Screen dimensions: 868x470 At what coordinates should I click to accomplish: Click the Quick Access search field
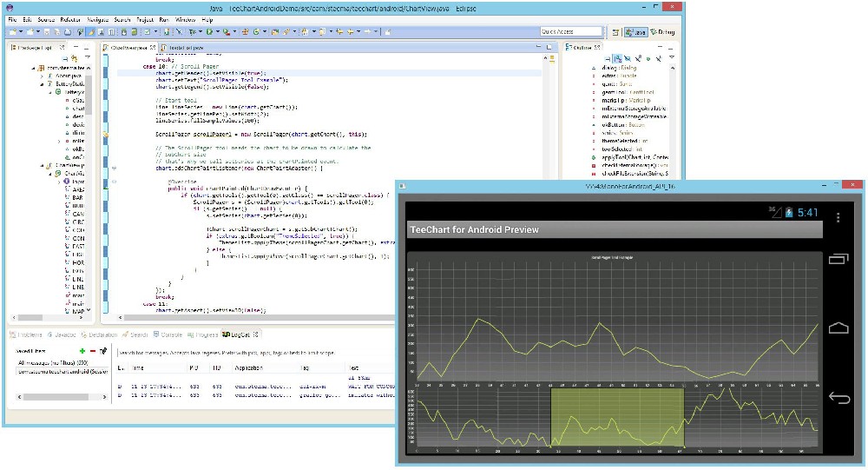(x=570, y=31)
